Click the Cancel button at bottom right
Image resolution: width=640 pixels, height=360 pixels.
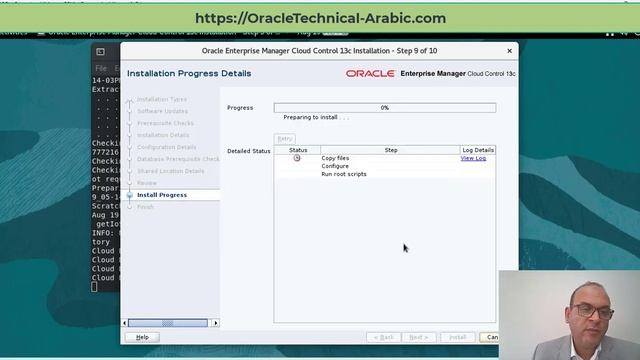point(489,337)
